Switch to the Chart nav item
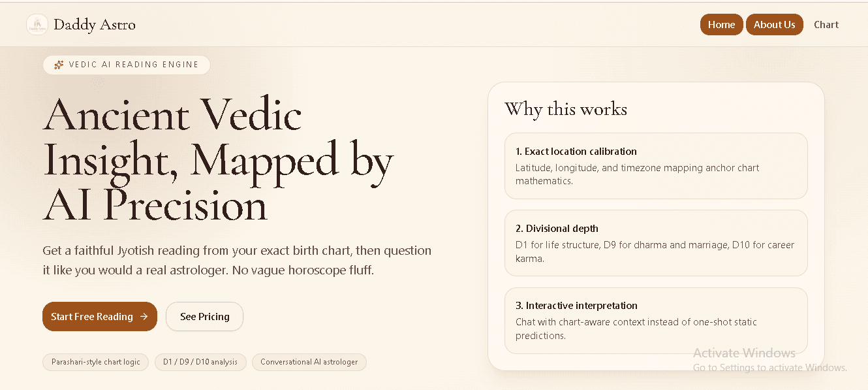868x390 pixels. (x=826, y=25)
